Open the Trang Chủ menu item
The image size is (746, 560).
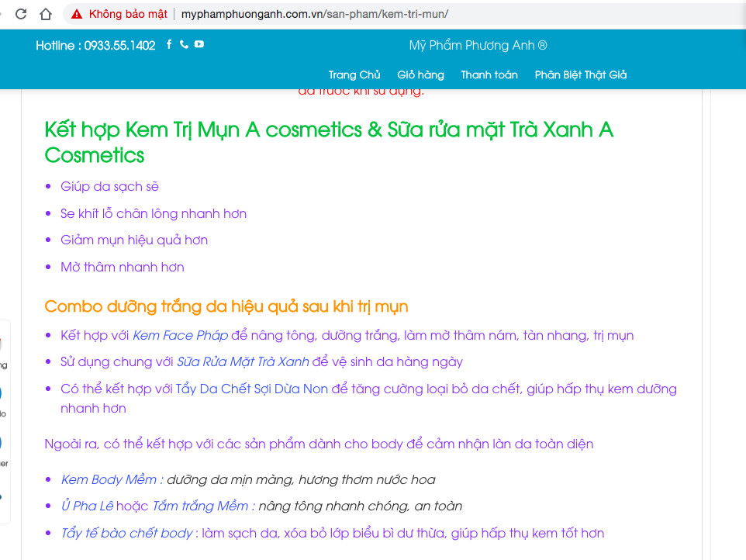(354, 75)
